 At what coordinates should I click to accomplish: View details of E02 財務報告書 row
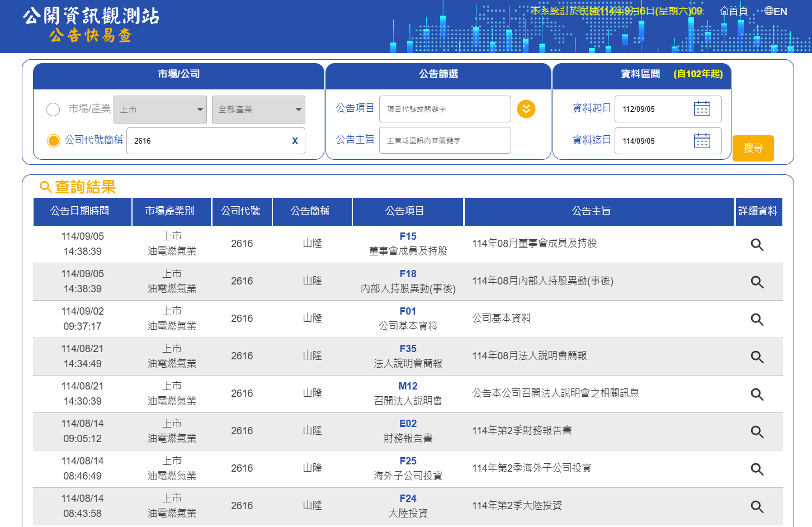(757, 431)
